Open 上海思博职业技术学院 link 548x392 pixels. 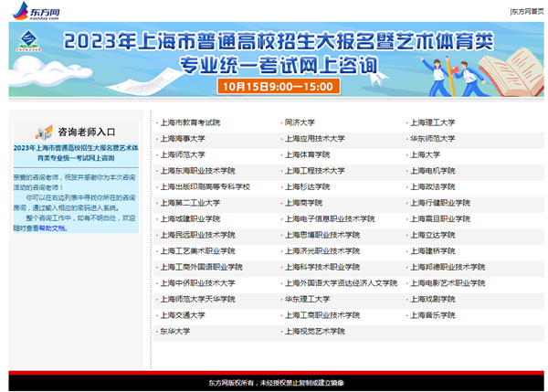pyautogui.click(x=322, y=236)
